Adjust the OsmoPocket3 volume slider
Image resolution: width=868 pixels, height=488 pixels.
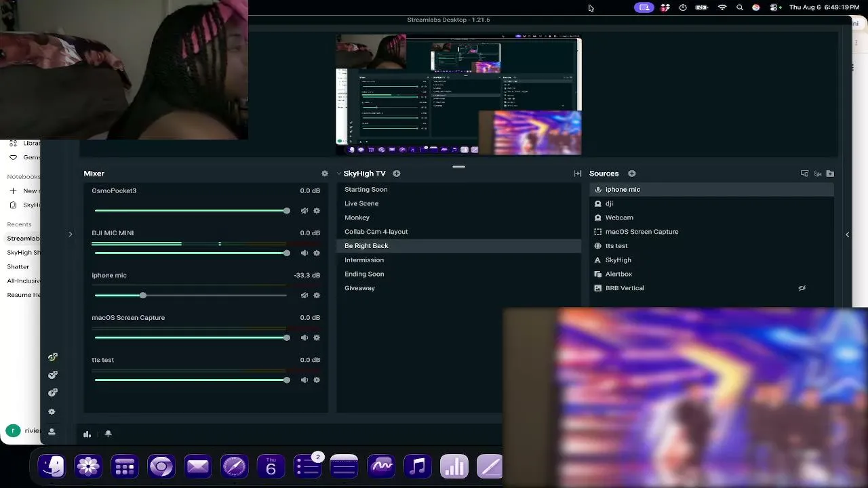click(x=191, y=211)
